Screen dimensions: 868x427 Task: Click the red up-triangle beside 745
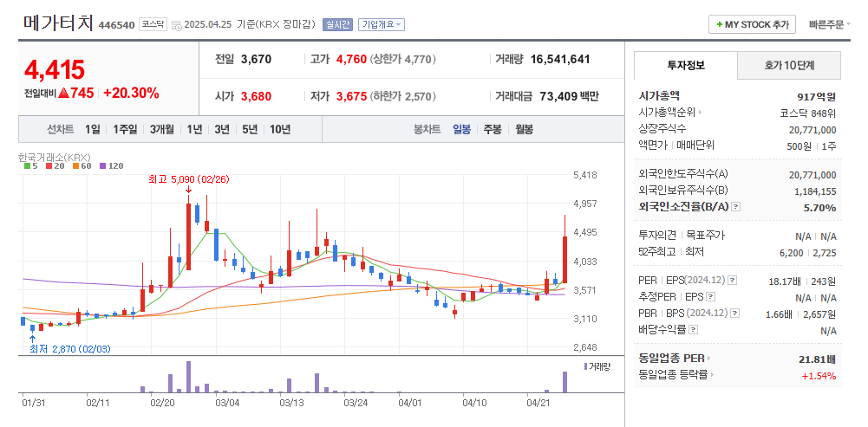63,93
